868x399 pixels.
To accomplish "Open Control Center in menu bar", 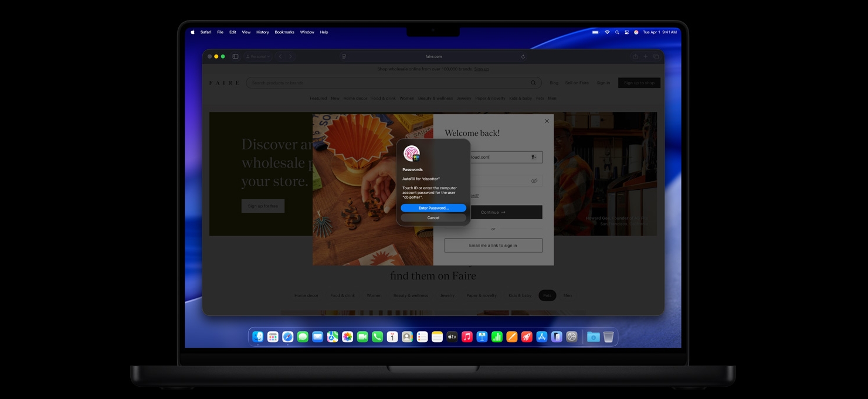I will (x=626, y=32).
